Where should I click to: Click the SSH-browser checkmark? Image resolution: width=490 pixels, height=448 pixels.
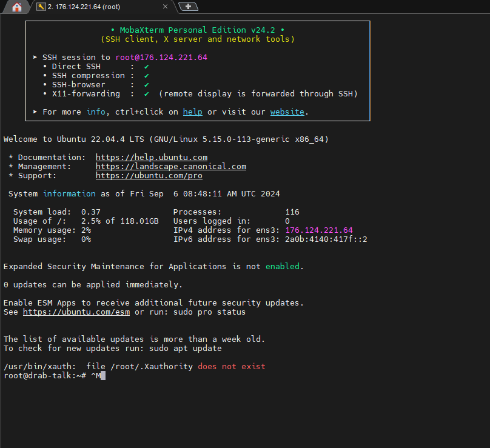click(147, 85)
